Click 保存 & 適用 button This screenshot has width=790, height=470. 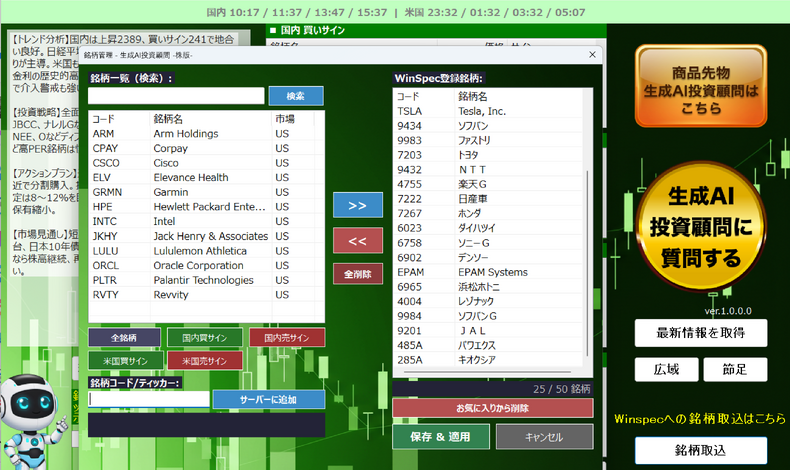coord(441,437)
